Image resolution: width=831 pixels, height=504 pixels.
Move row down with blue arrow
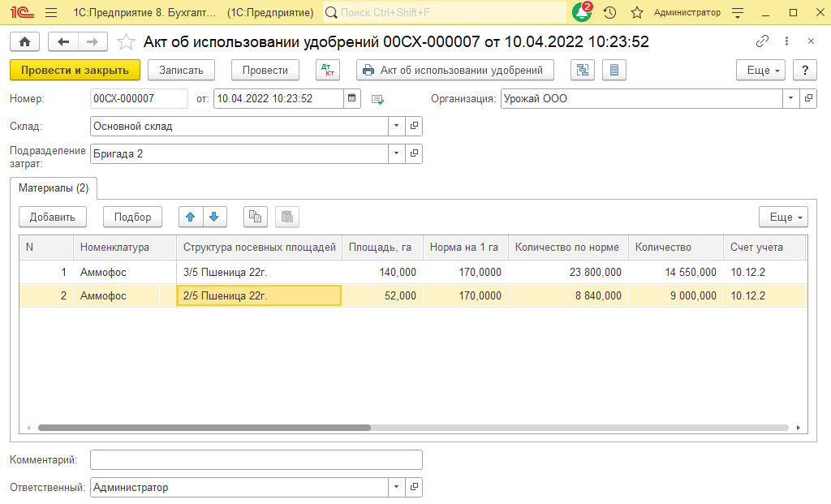[x=214, y=217]
